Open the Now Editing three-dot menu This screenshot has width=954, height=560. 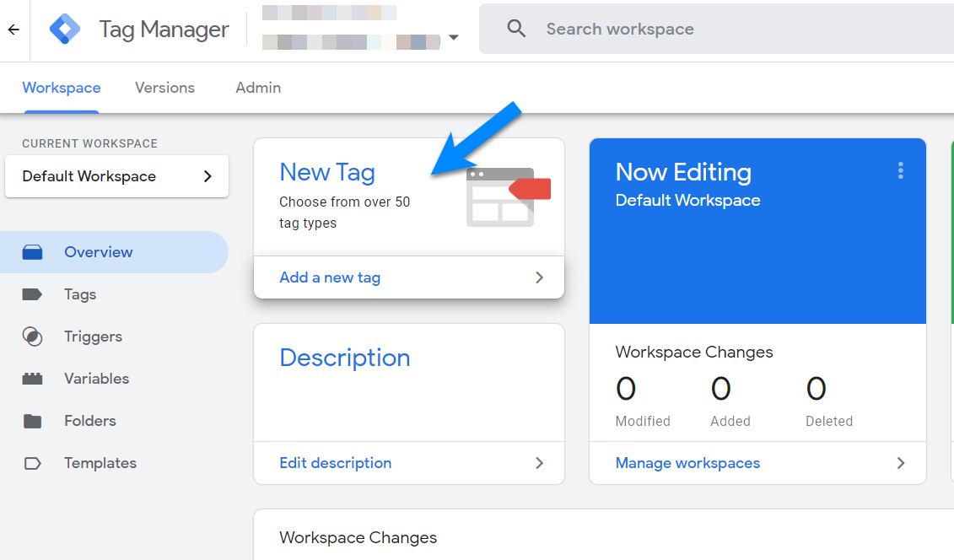click(900, 171)
